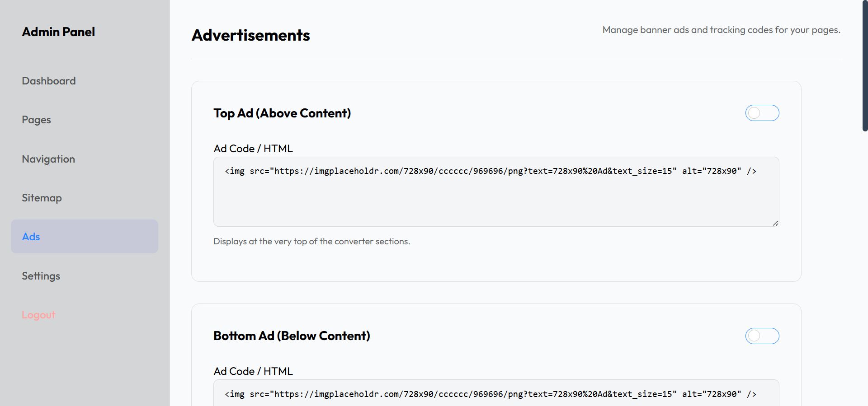868x406 pixels.
Task: Open the Dashboard sidebar item
Action: (49, 81)
